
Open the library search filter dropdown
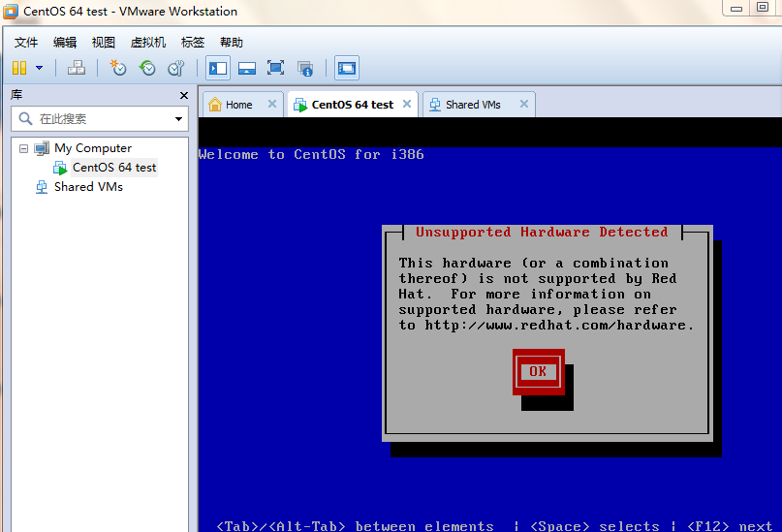coord(178,118)
